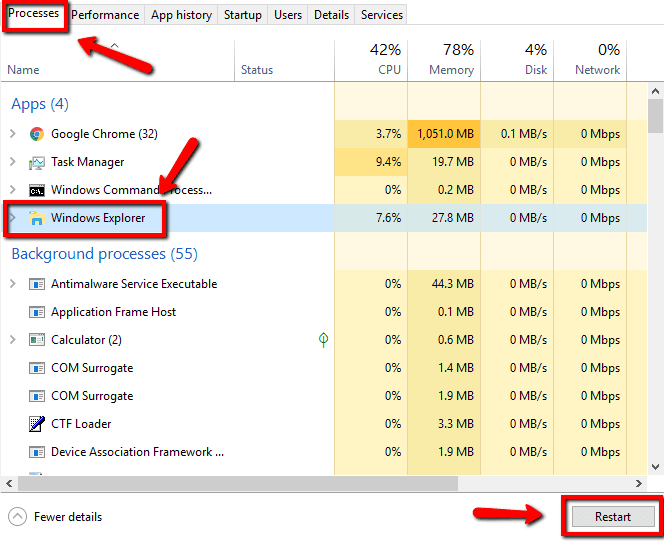Select the Windows Explorer row
The width and height of the screenshot is (664, 541).
tap(324, 218)
